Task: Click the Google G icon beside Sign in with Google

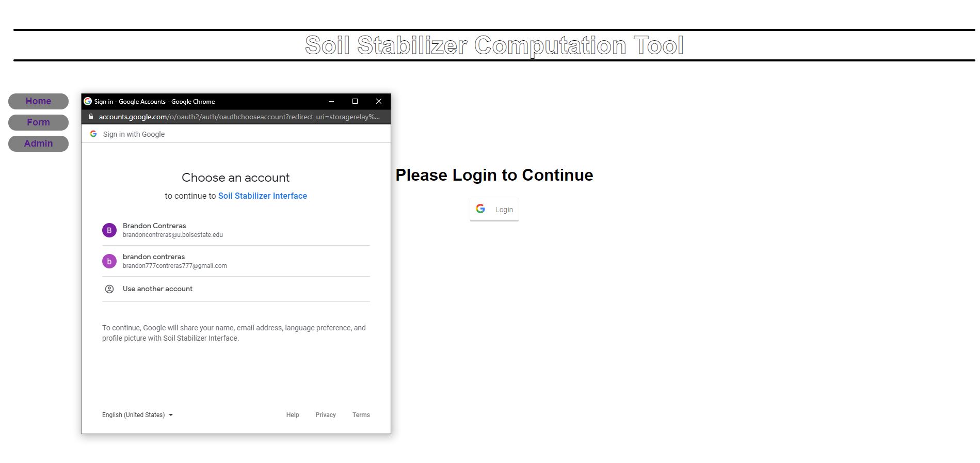Action: coord(93,134)
